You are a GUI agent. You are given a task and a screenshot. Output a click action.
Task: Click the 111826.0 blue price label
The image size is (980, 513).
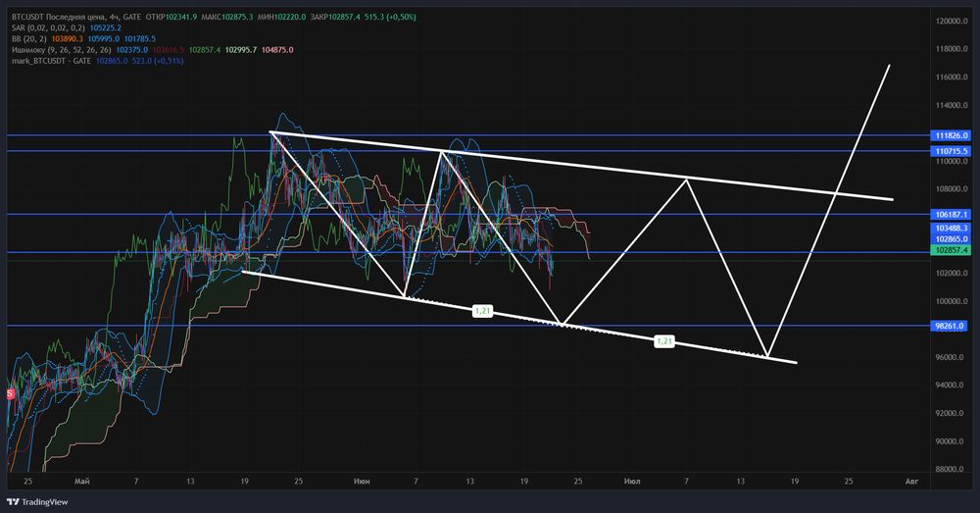pyautogui.click(x=951, y=135)
